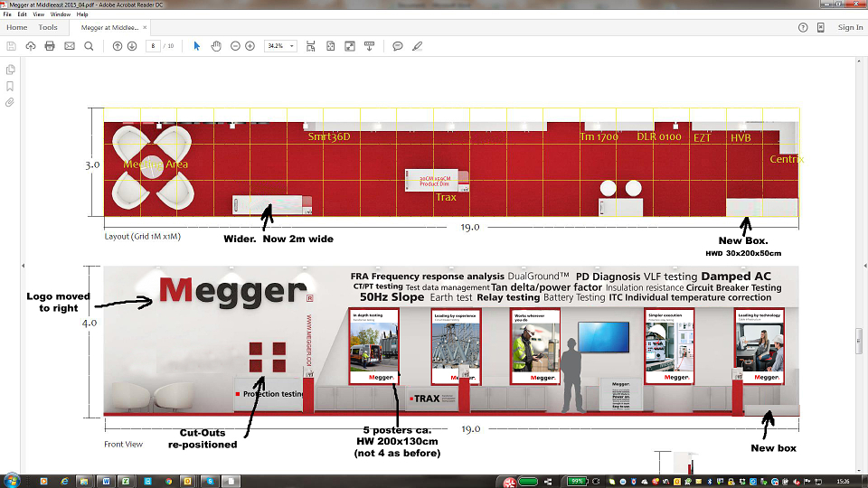Select the Hand pan tool
This screenshot has height=488, width=868.
pos(216,46)
